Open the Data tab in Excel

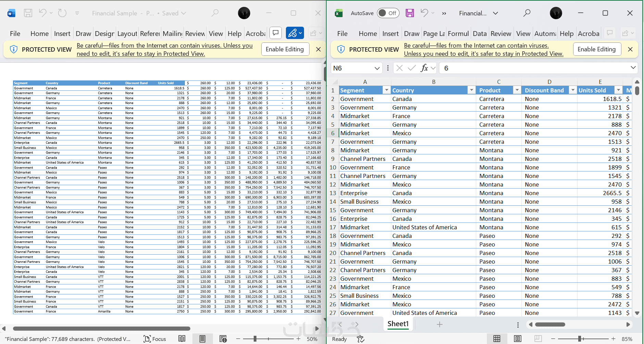(480, 34)
